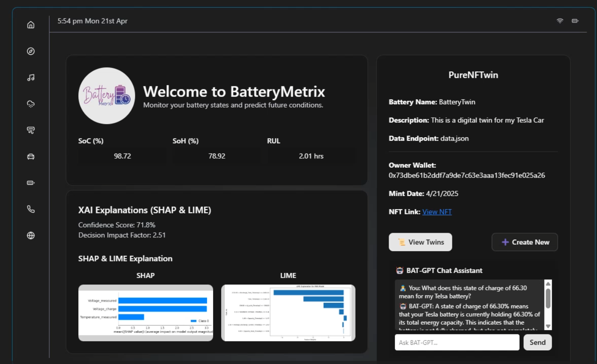Click the BatteryMetrix logo
Image resolution: width=597 pixels, height=364 pixels.
[x=107, y=96]
